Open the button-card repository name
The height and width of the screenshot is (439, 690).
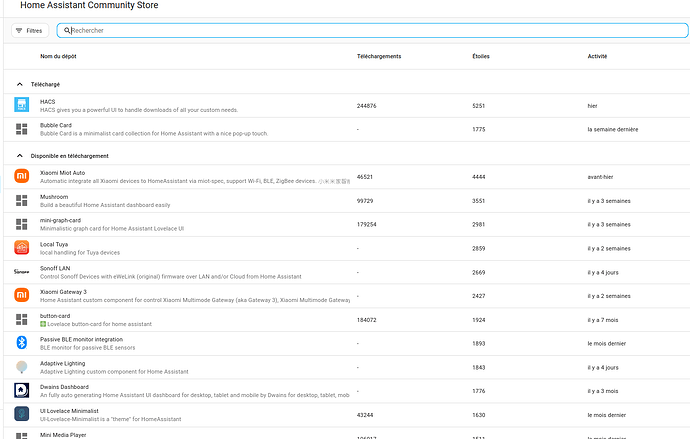(55, 316)
